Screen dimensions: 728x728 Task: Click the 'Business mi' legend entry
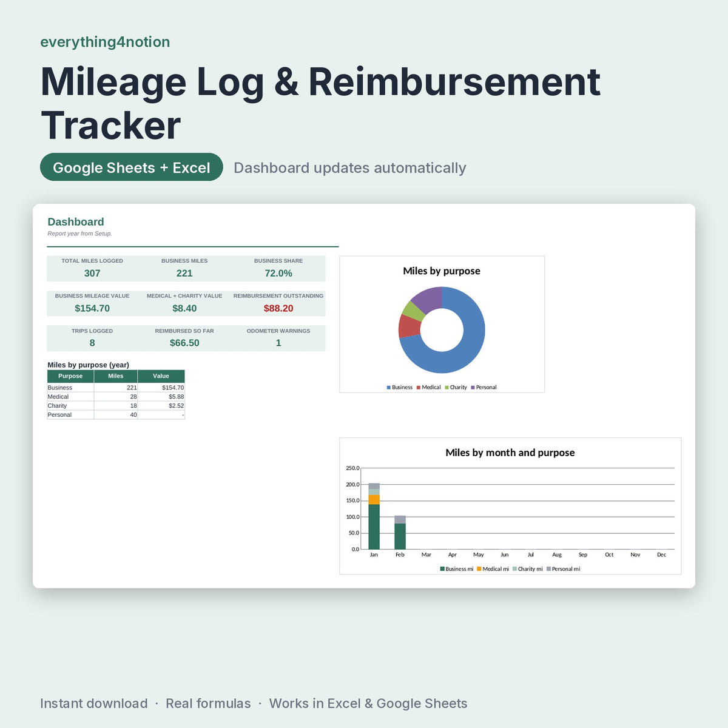pos(457,569)
